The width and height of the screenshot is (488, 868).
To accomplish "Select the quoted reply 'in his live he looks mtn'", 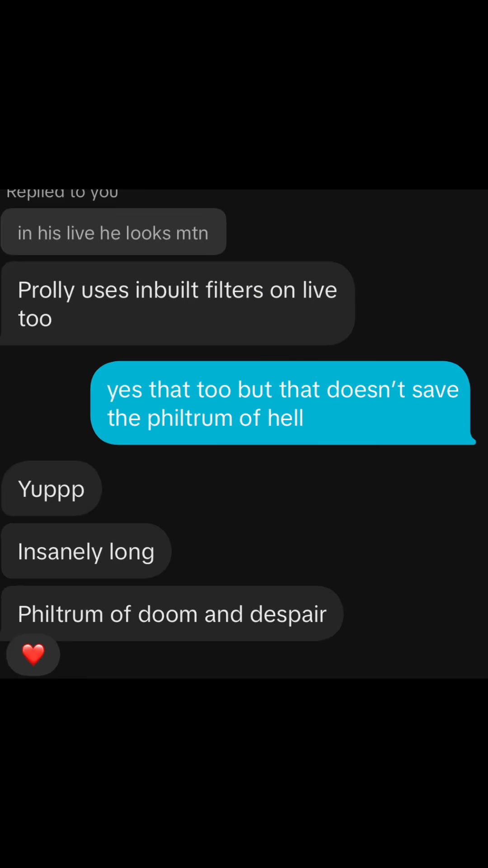I will 113,232.
